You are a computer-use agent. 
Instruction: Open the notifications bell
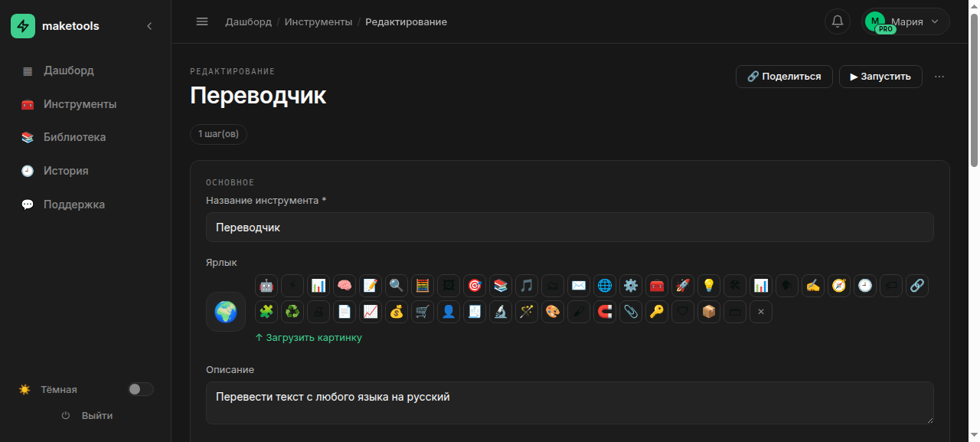[x=838, y=21]
